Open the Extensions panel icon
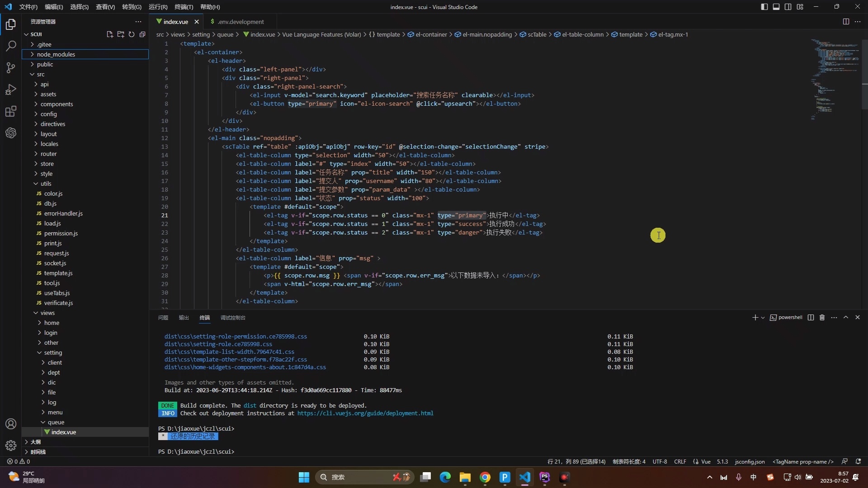Viewport: 868px width, 488px height. click(10, 111)
